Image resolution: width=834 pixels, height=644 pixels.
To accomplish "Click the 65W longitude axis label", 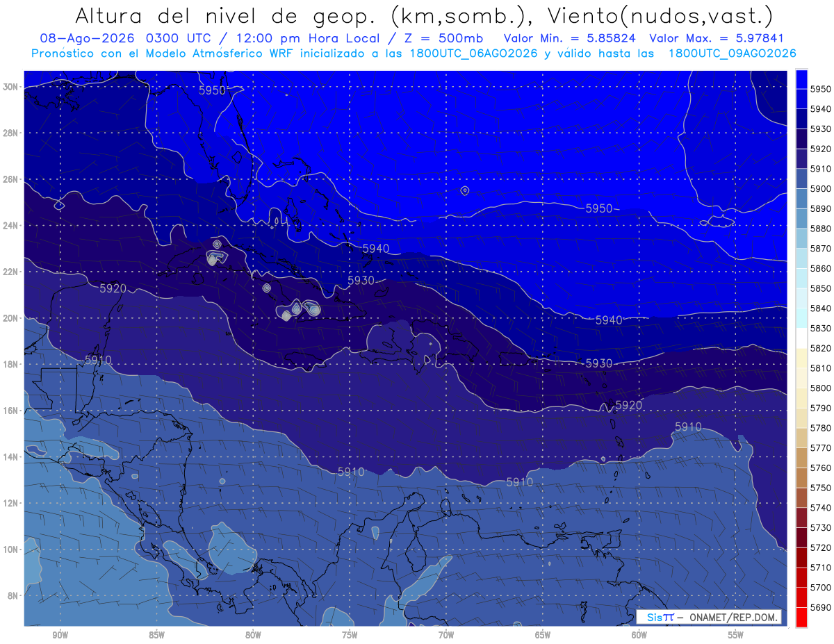I will (543, 635).
